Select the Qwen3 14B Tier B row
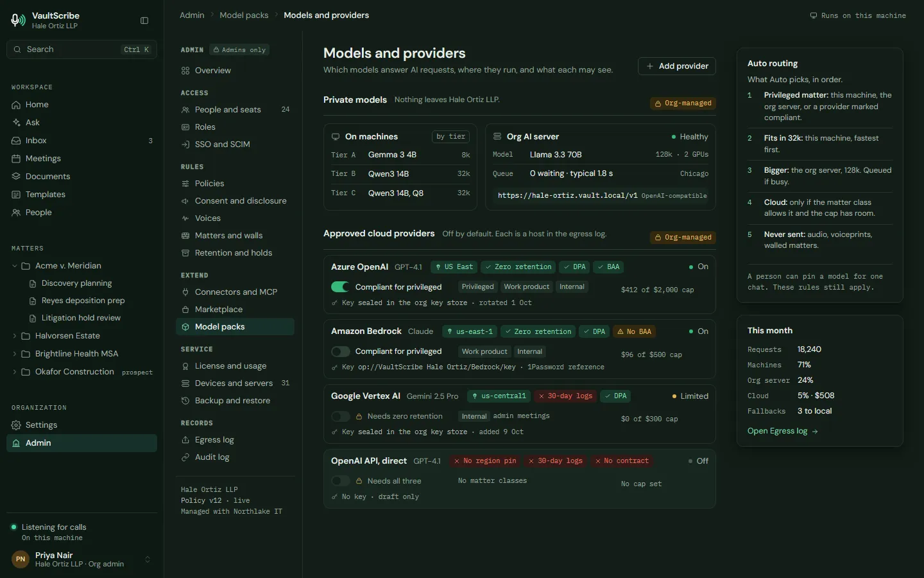This screenshot has height=578, width=924. pos(400,174)
